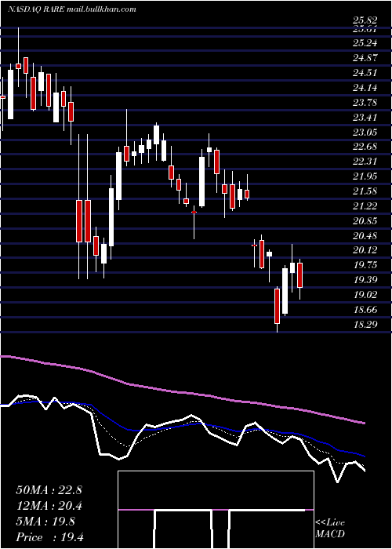Click the end of the blue 12MA line

[x=364, y=456]
